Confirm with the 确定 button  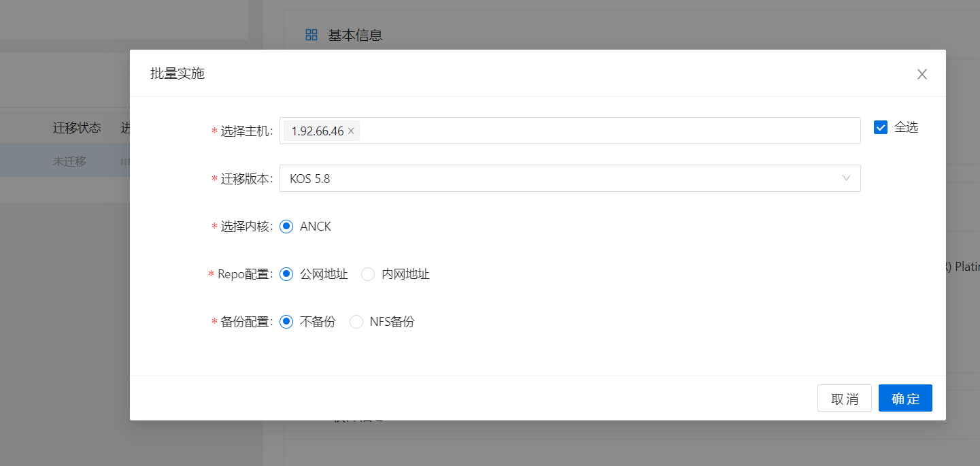[905, 399]
